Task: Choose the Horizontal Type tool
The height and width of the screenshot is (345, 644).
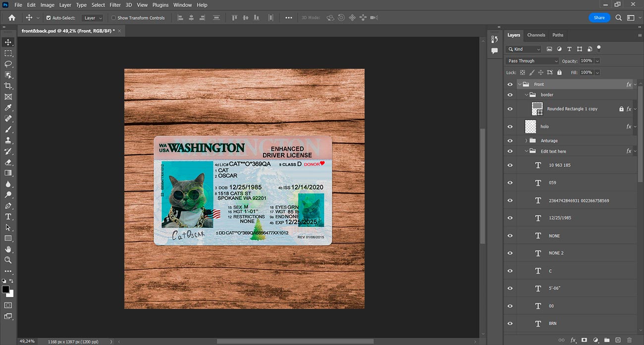Action: pyautogui.click(x=8, y=216)
